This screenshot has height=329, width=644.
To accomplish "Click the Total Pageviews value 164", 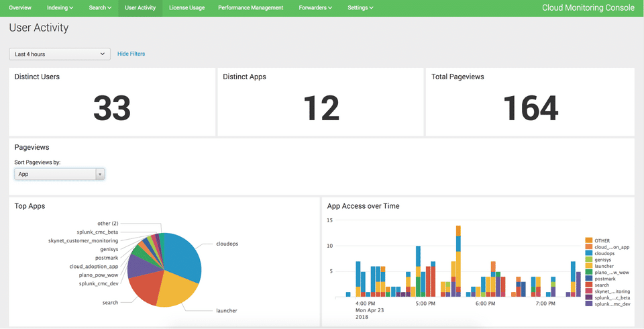I will 530,108.
